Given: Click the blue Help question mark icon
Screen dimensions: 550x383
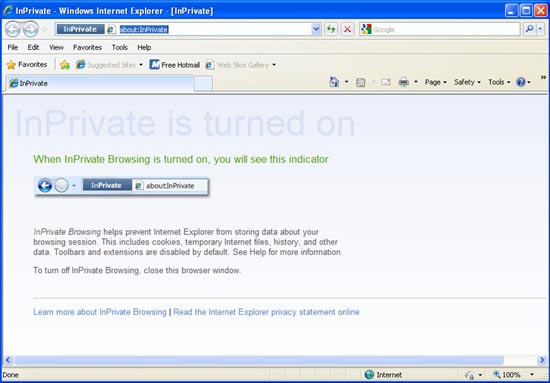Looking at the screenshot, I should pyautogui.click(x=521, y=82).
